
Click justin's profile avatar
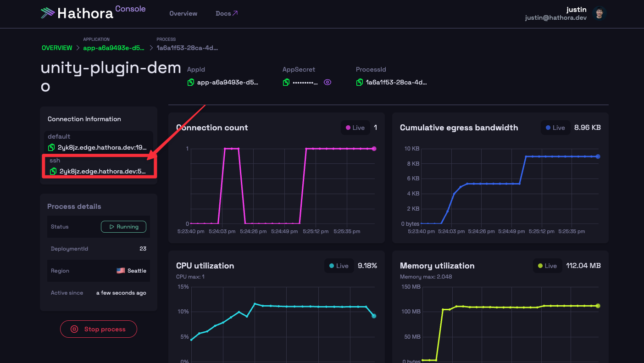pyautogui.click(x=599, y=13)
